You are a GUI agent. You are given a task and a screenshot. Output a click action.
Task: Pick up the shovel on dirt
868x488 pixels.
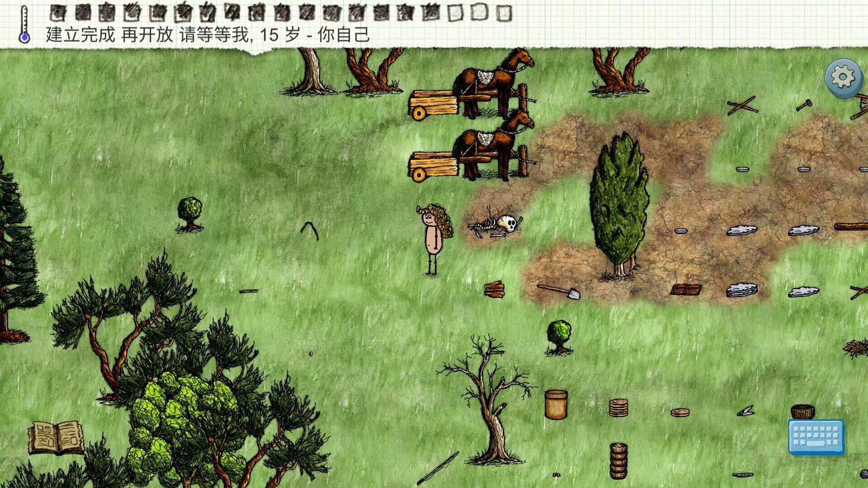(559, 291)
